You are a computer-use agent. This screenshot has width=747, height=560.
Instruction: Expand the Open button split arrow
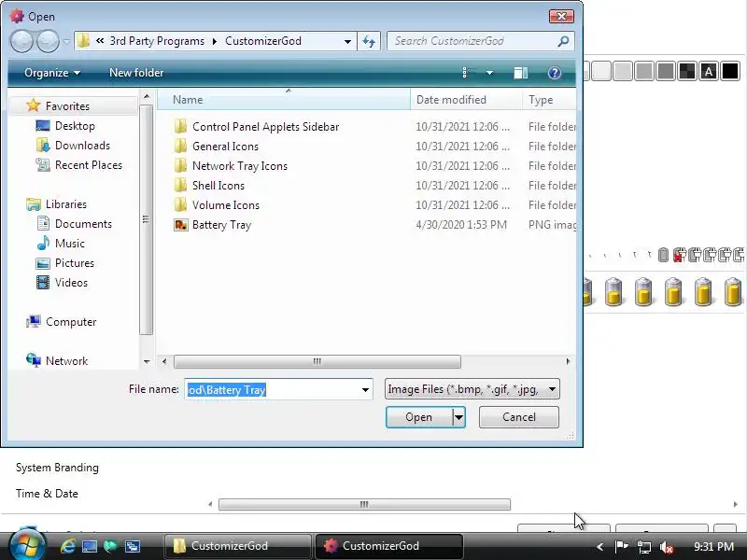pyautogui.click(x=458, y=417)
